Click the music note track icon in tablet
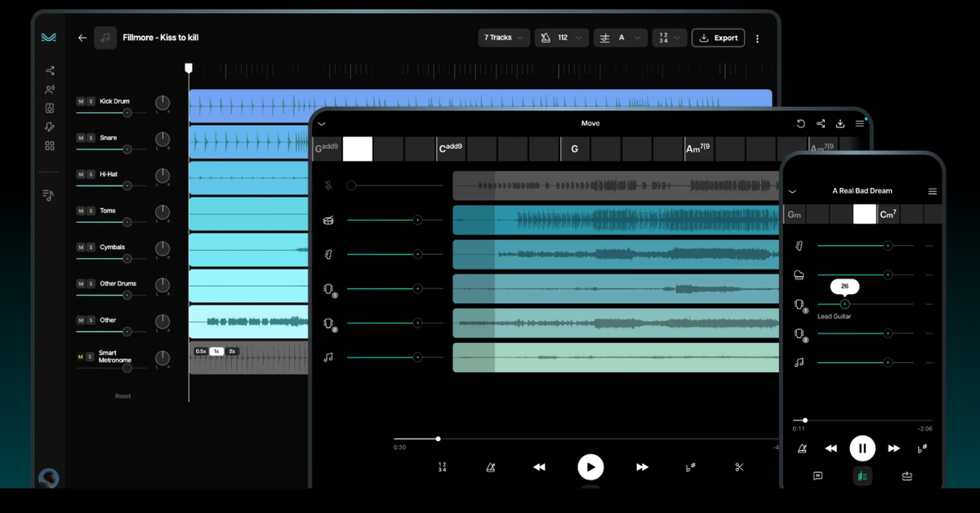This screenshot has width=980, height=513. pos(328,357)
